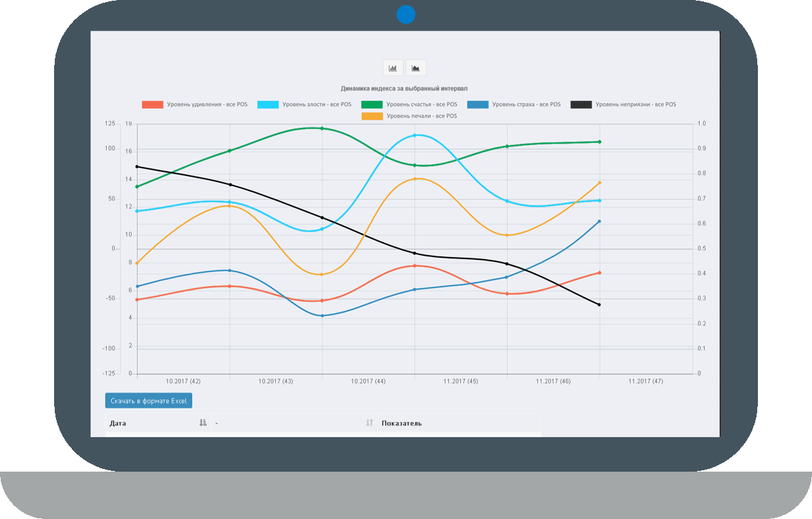Click right axis value 0.5
This screenshot has height=519, width=812.
[x=702, y=248]
